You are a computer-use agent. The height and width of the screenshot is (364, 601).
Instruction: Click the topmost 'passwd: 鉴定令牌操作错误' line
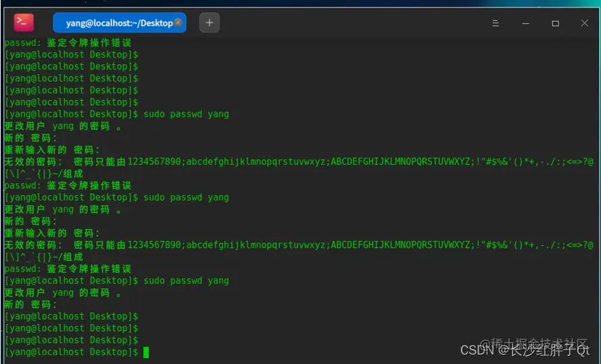tap(68, 43)
